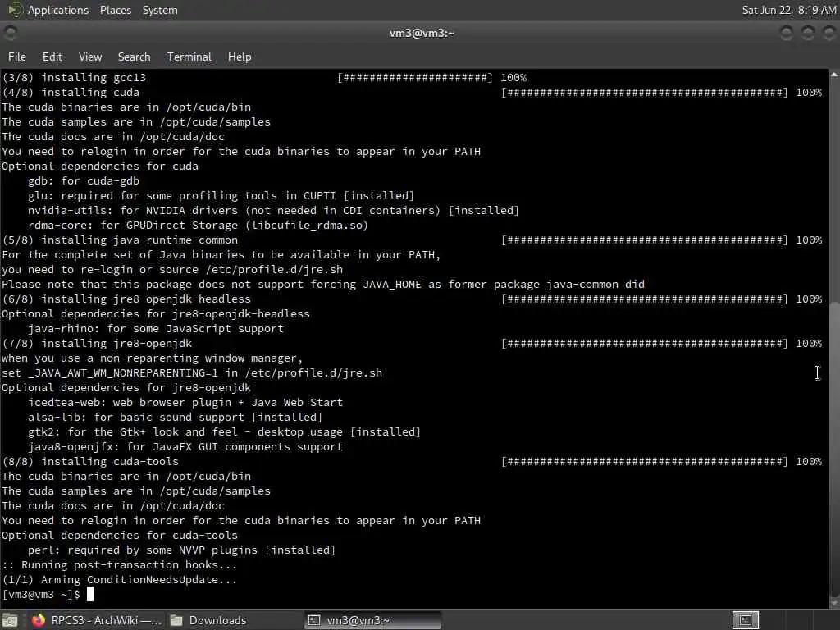Click the date and time clock
Viewport: 840px width, 630px height.
[x=789, y=10]
